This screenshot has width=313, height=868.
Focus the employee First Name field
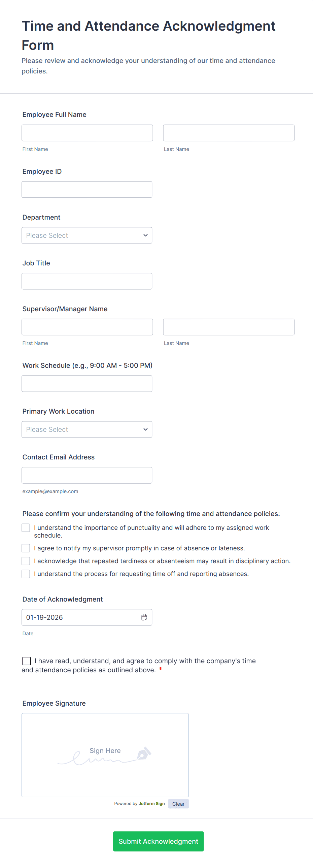(87, 133)
